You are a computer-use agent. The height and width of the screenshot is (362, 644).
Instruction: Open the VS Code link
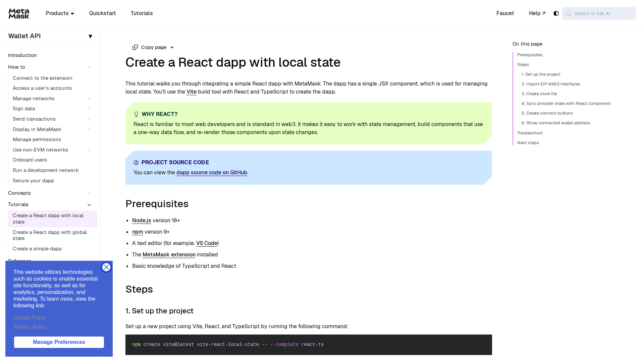click(207, 243)
